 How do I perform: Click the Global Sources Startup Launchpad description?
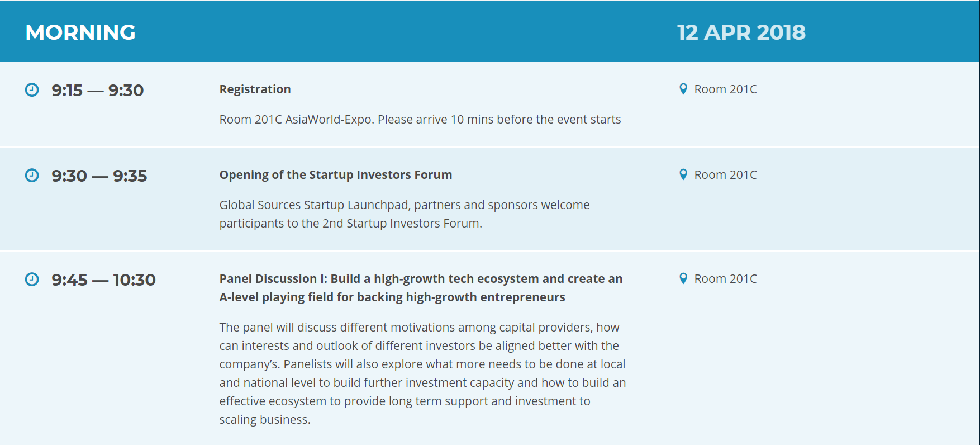[405, 214]
